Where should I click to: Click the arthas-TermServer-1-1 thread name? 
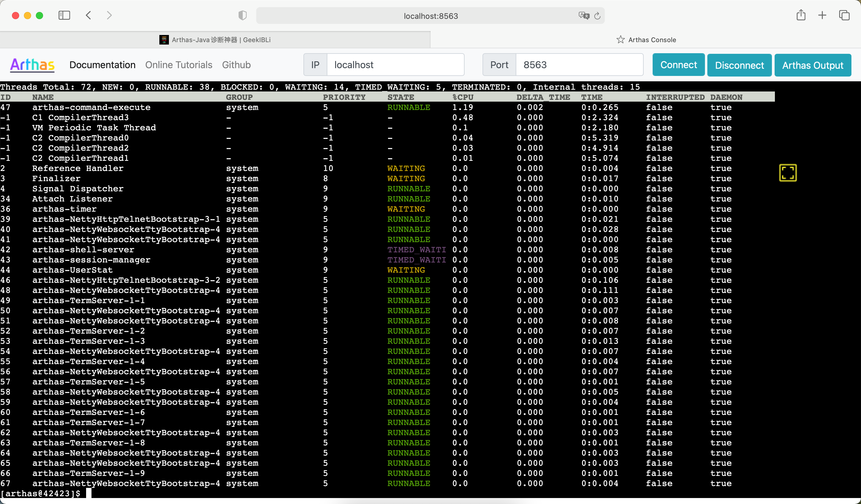click(88, 300)
